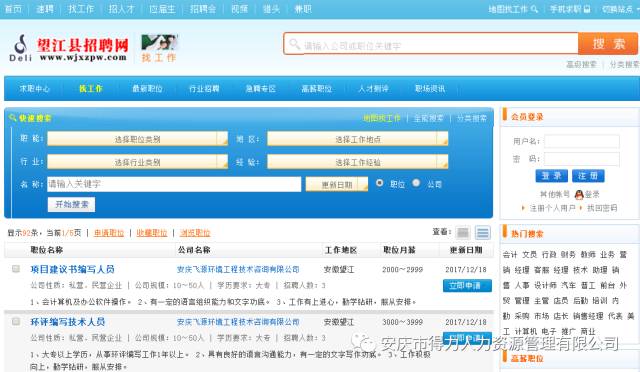Click the map job search magnifier icon
This screenshot has height=372, width=640.
pos(534,9)
